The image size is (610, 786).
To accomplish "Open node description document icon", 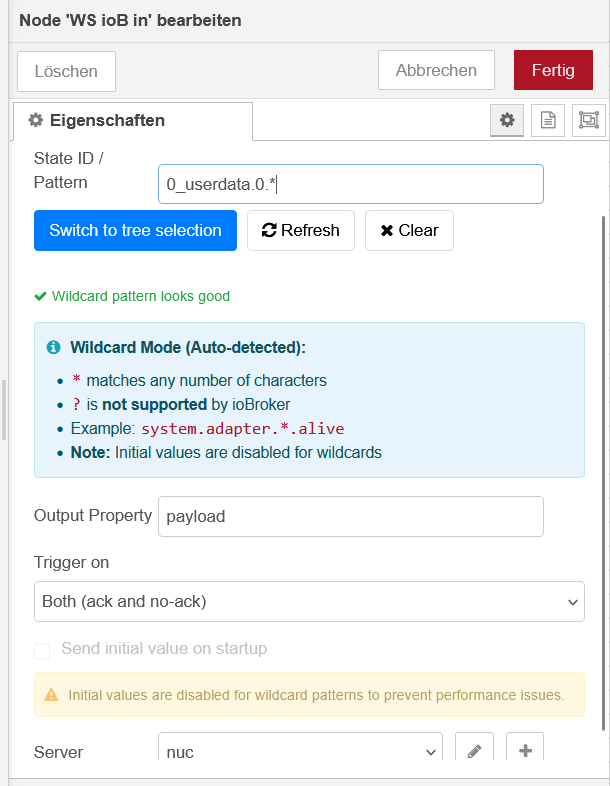I will [548, 120].
